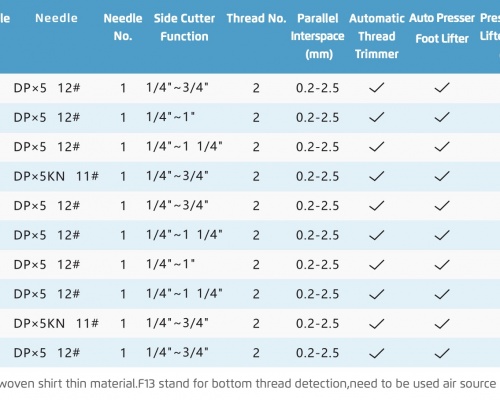Viewport: 500px width, 400px height.
Task: Click the footnote about F13 bottom thread detection
Action: [x=248, y=384]
